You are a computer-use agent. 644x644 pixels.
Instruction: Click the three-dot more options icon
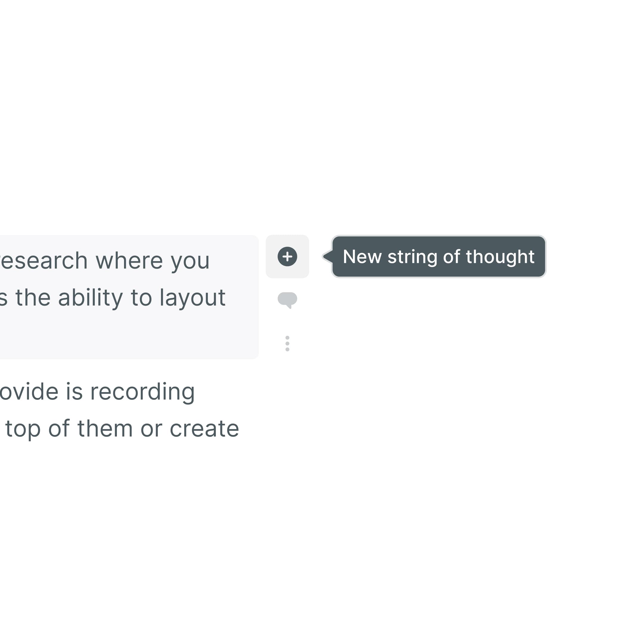pyautogui.click(x=287, y=342)
